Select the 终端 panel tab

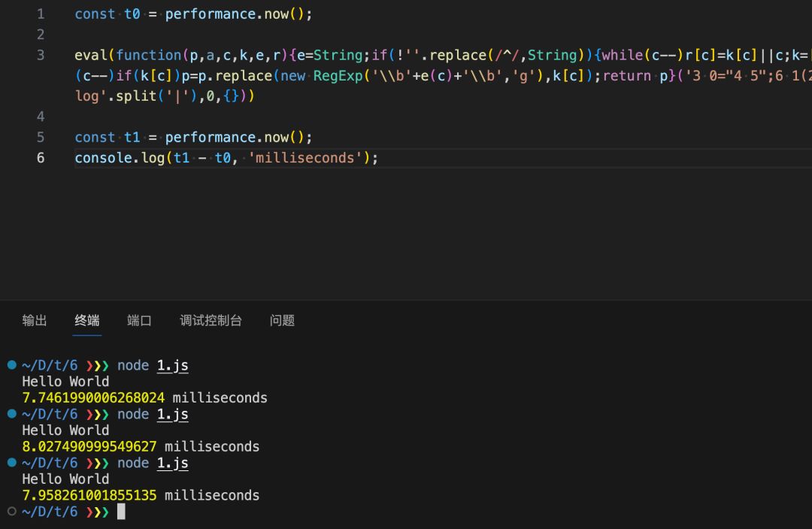[87, 321]
